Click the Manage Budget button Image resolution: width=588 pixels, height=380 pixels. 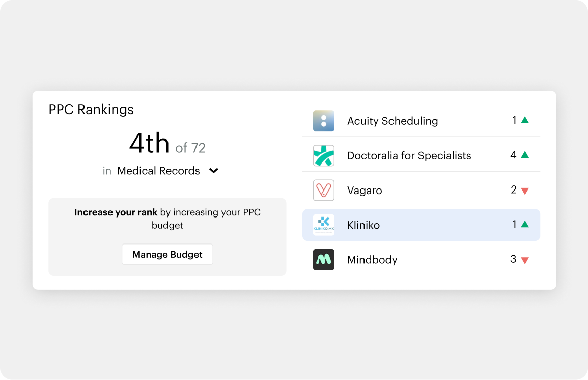(167, 254)
